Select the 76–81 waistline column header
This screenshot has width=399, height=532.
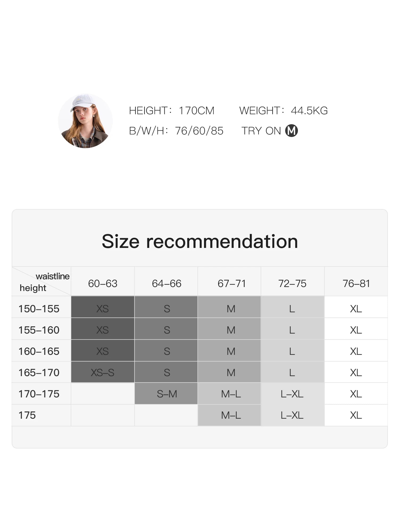coord(356,284)
